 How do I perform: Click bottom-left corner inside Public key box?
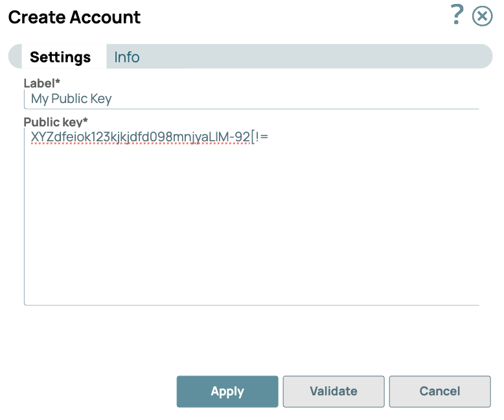tap(32, 297)
